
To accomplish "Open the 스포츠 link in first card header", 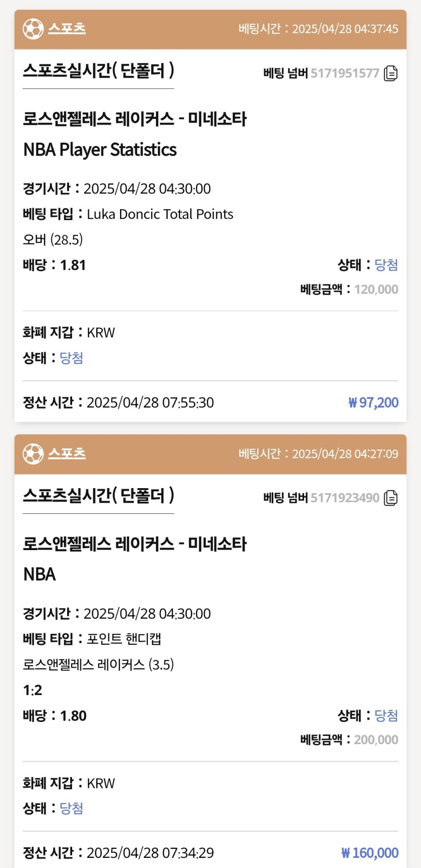I will [67, 28].
